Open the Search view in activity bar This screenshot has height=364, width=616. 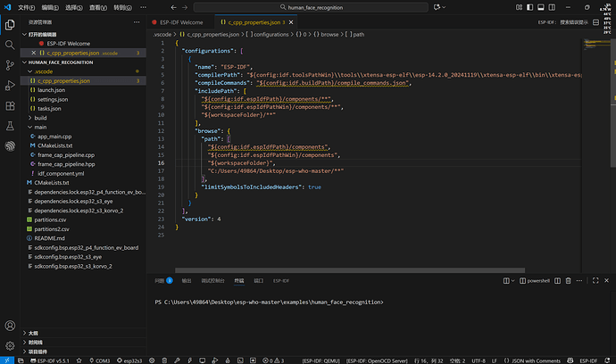[11, 44]
